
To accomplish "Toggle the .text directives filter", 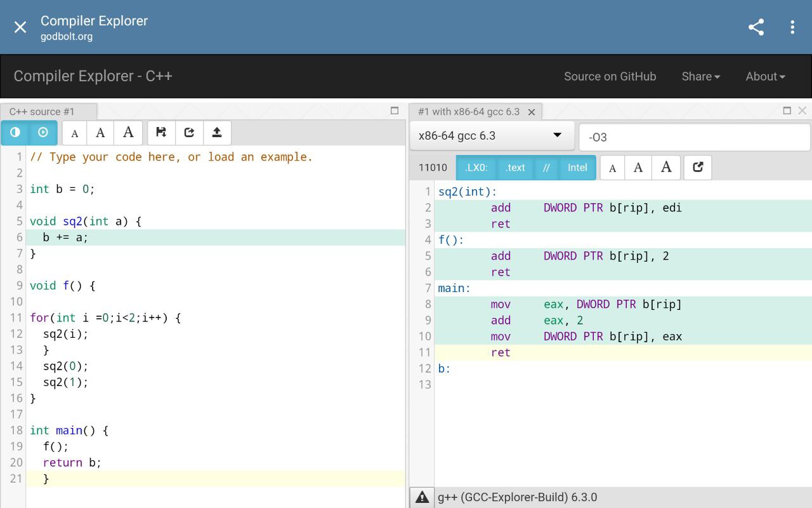I will coord(515,168).
